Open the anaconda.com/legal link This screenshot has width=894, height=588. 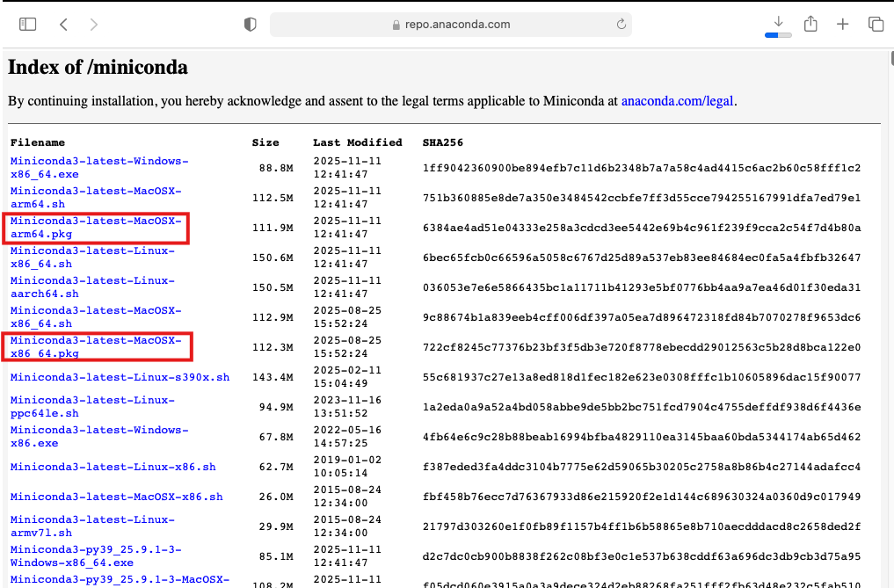click(677, 101)
